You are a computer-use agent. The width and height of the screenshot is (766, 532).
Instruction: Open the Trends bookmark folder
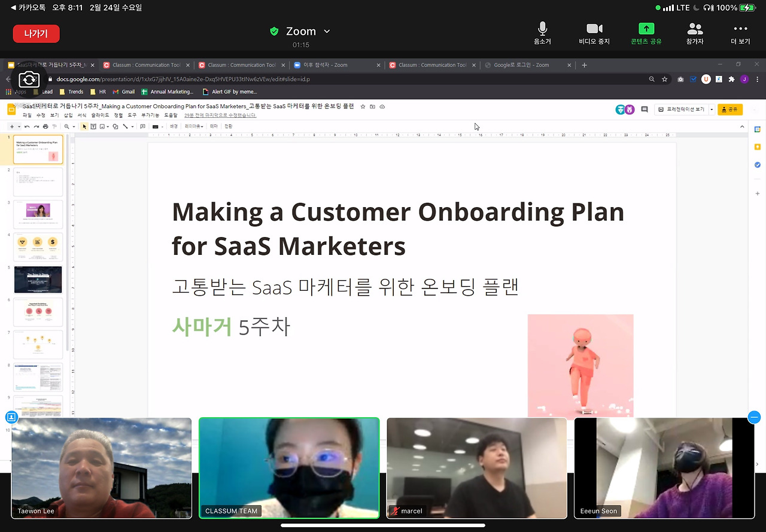(71, 92)
